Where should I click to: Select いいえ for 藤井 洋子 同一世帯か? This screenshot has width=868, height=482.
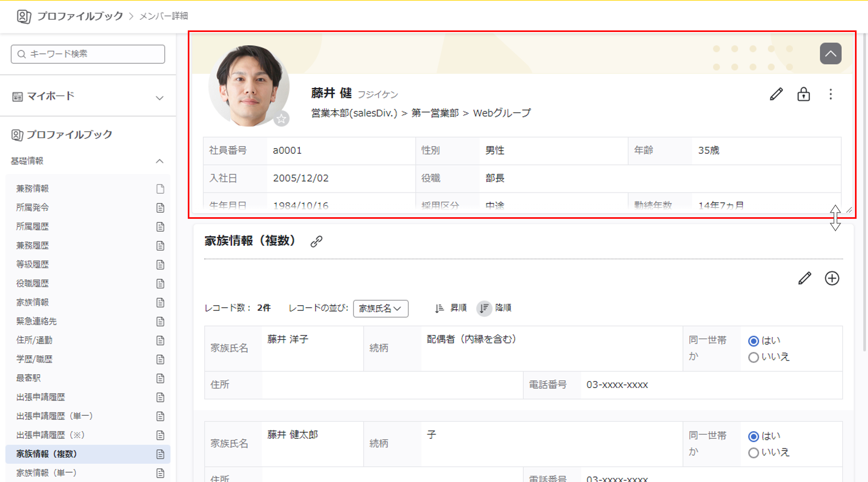coord(753,357)
